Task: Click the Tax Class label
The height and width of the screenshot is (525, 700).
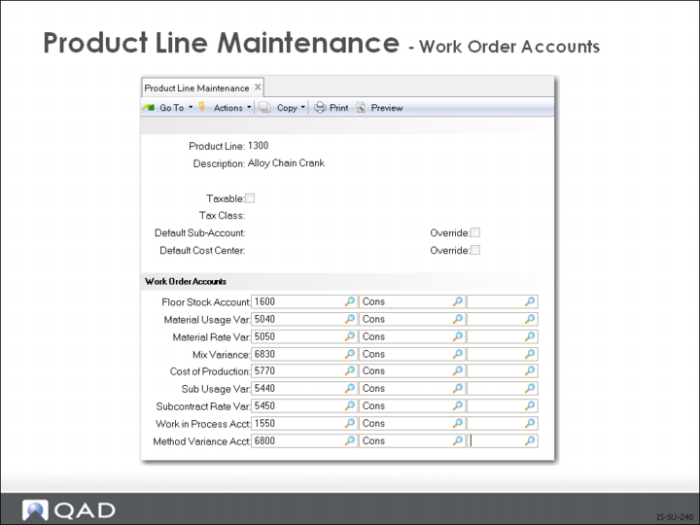Action: tap(222, 215)
